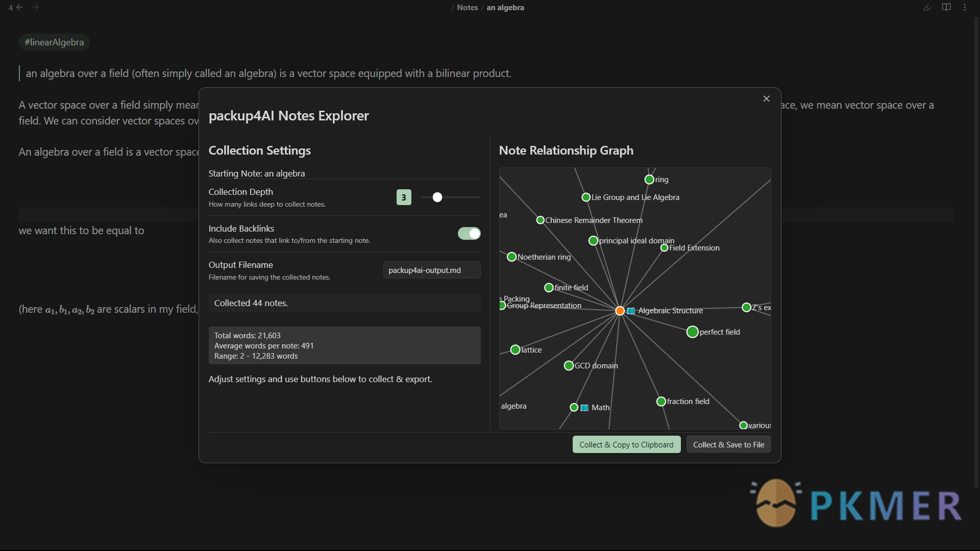Image resolution: width=980 pixels, height=551 pixels.
Task: Click the Algebraic Structure label
Action: pos(670,311)
